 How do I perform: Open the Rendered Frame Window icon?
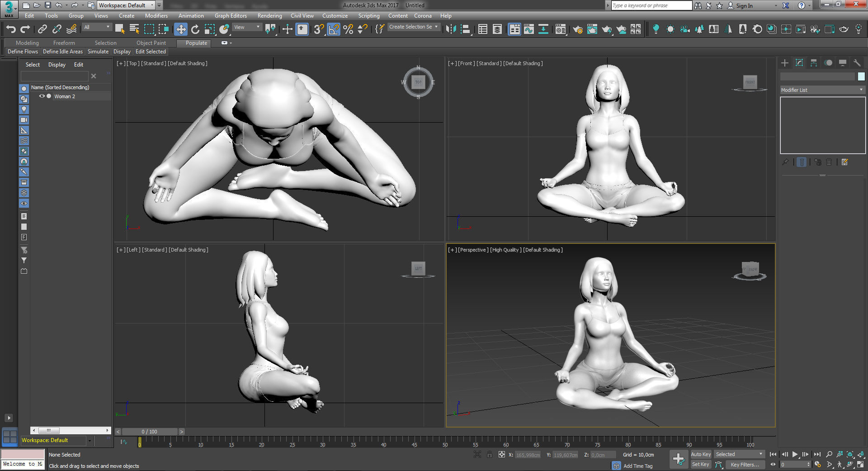click(592, 29)
